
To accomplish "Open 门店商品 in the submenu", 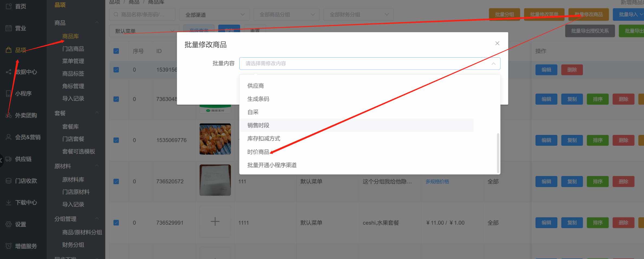I will coord(73,49).
